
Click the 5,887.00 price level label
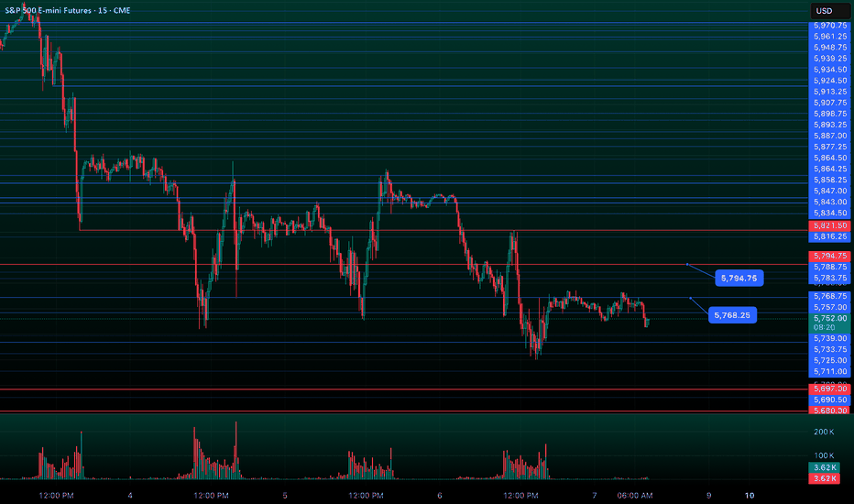[830, 136]
